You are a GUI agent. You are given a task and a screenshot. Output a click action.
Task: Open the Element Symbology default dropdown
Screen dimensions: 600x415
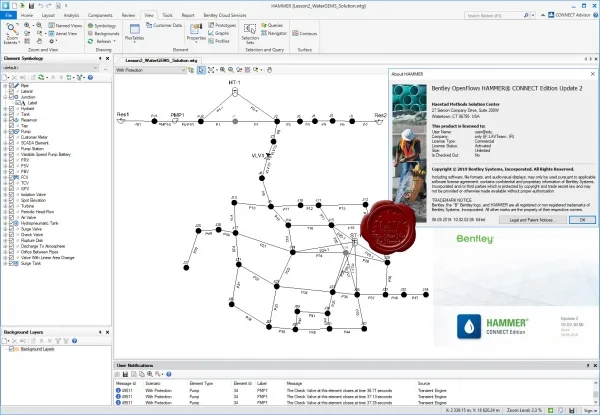(50, 68)
